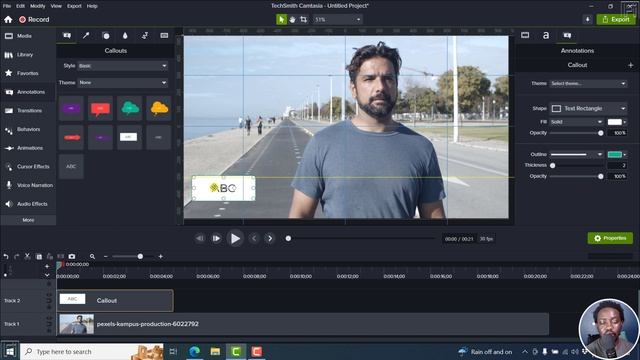
Task: Open the Library panel
Action: [28, 55]
